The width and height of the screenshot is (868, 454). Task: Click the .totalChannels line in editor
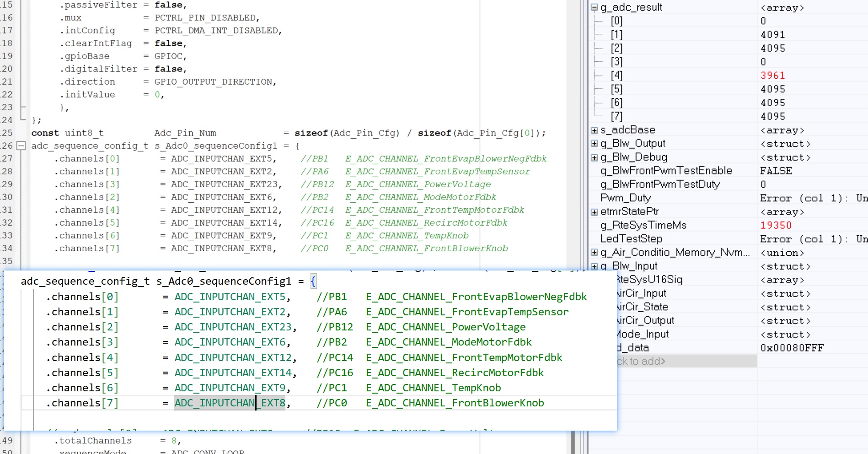[118, 441]
